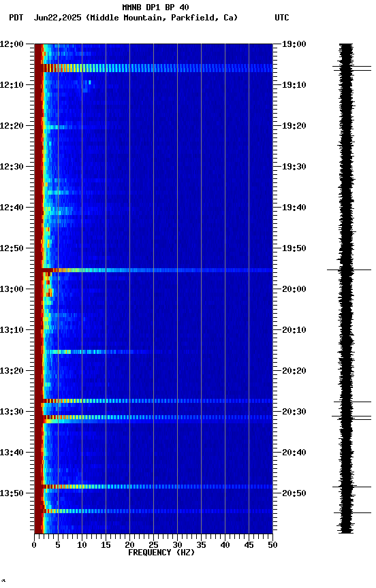Image resolution: width=376 pixels, height=588 pixels.
Task: Click the 12:00 PDT time label
Action: point(12,44)
